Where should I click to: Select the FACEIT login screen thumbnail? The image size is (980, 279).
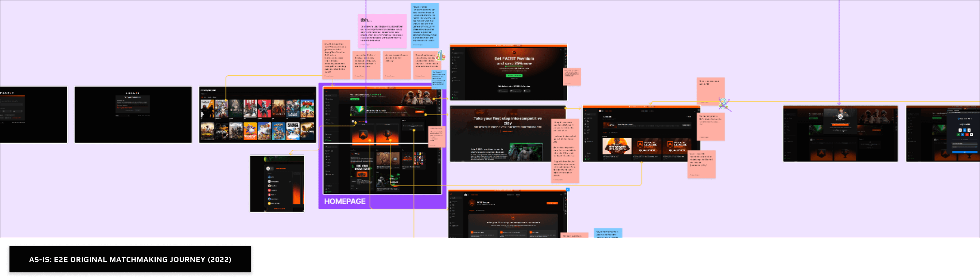pos(34,115)
